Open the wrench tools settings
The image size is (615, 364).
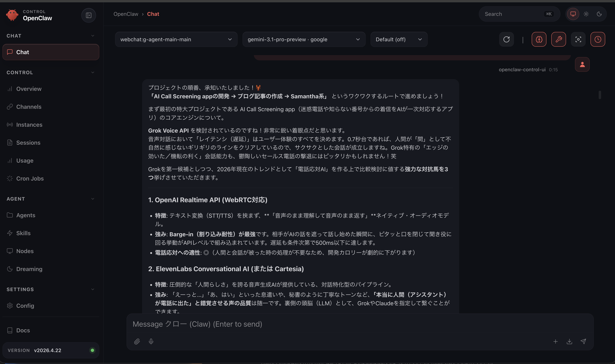coord(558,39)
